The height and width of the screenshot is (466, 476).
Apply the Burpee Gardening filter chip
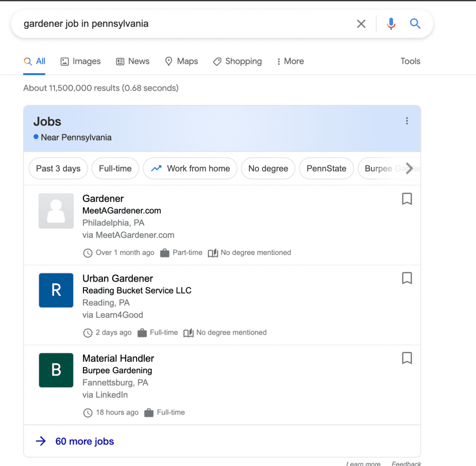click(384, 168)
